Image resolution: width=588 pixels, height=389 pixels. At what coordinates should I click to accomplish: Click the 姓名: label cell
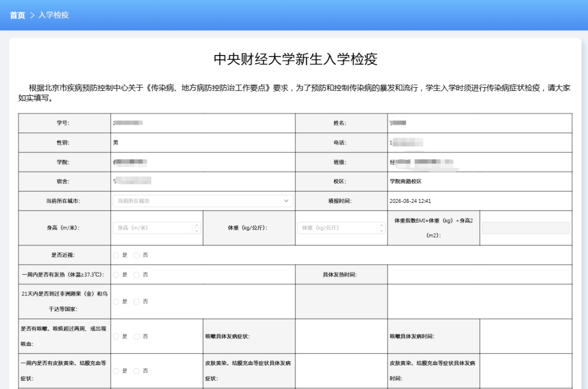tap(341, 123)
